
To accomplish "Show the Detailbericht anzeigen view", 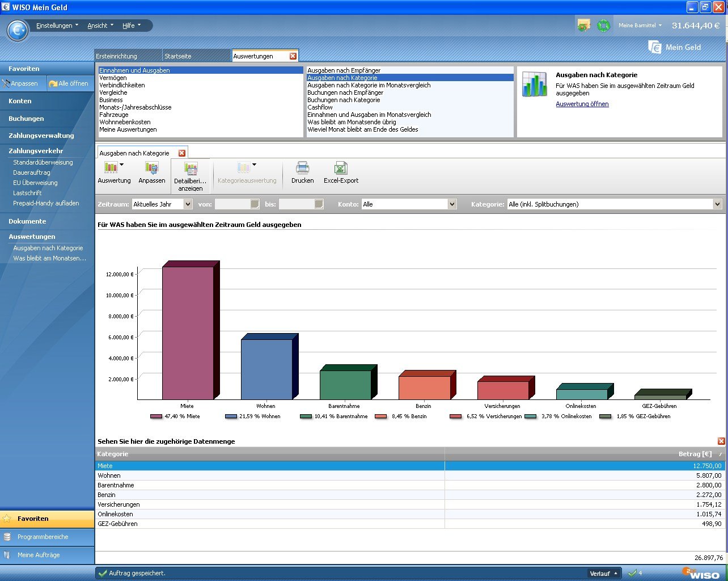I will [191, 170].
